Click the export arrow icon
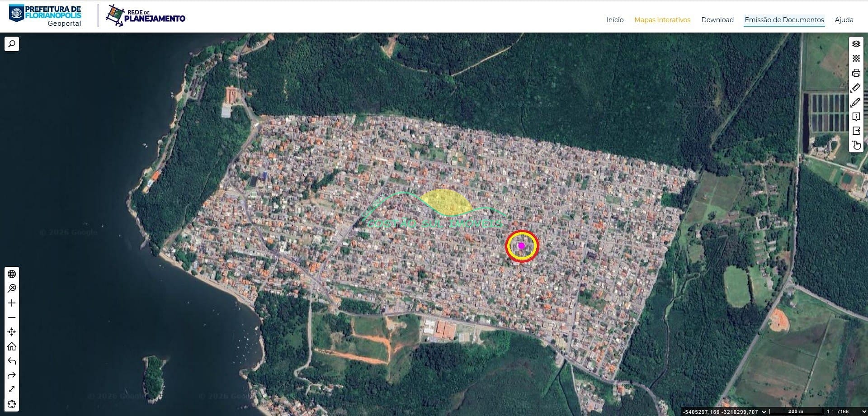Image resolution: width=868 pixels, height=416 pixels. (856, 131)
